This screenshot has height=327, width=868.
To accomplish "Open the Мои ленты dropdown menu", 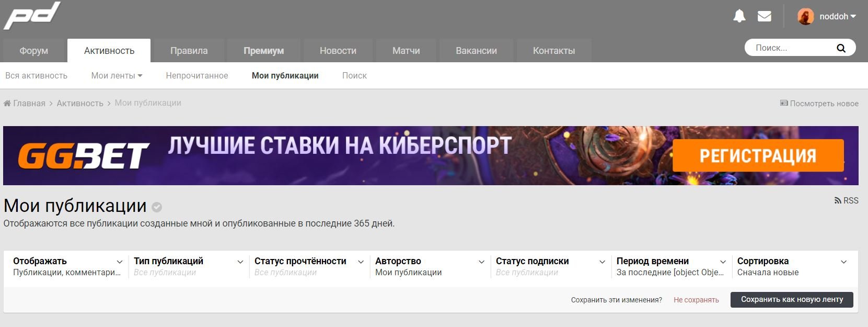I will coord(117,76).
